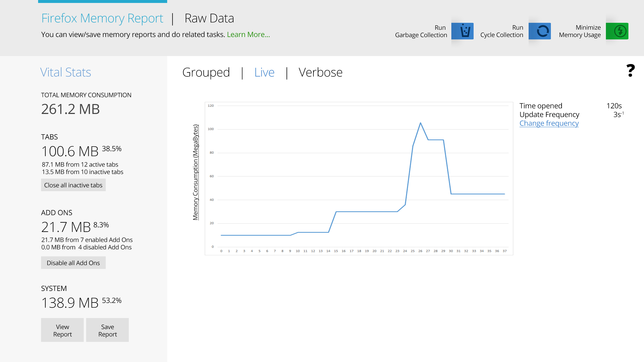This screenshot has width=644, height=362.
Task: Click '0.0 MB from 4 disabled Add Ons'
Action: tap(86, 247)
